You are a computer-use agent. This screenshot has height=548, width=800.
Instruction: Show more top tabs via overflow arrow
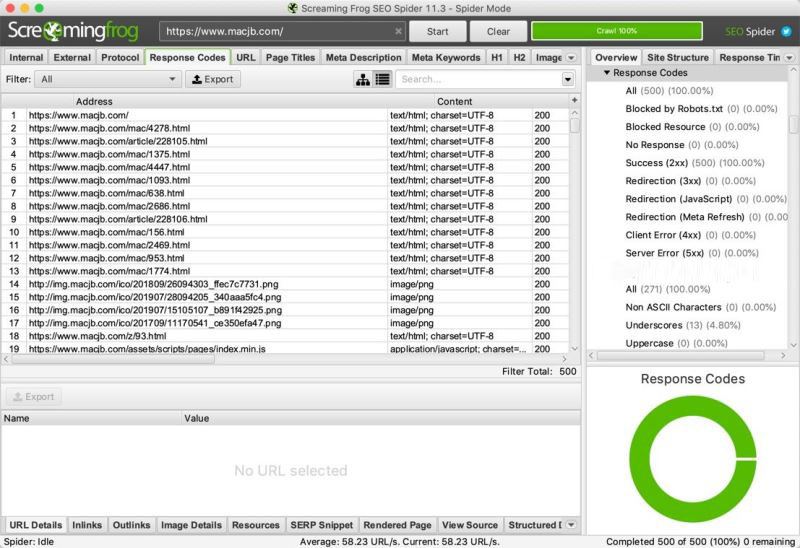coord(571,58)
